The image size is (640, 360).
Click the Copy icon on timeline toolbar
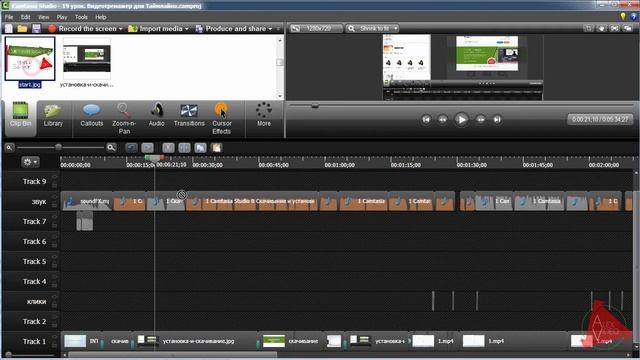200,147
